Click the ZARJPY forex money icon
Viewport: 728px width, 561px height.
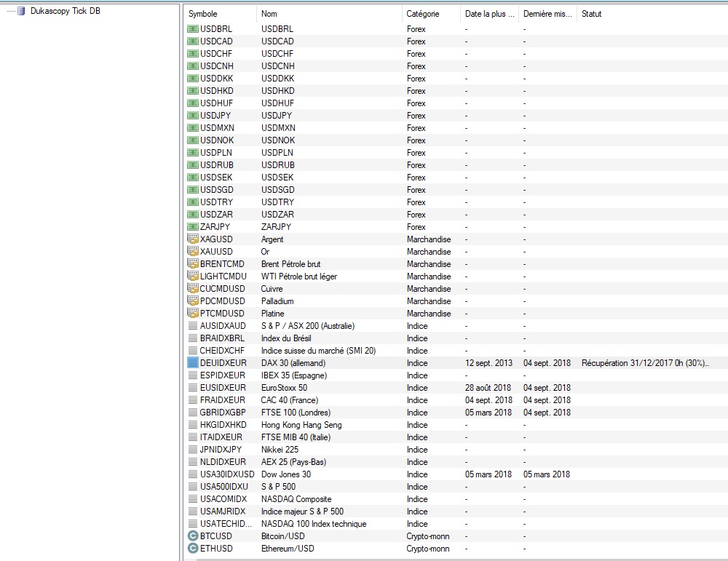[x=193, y=227]
